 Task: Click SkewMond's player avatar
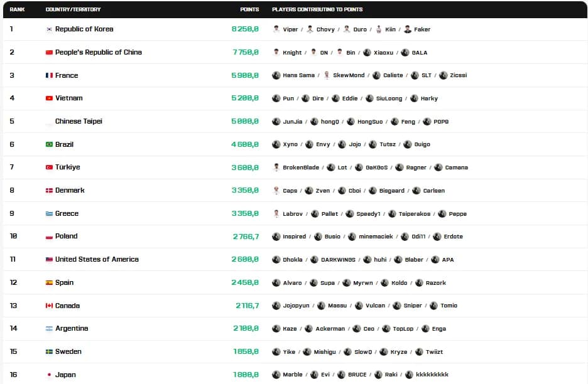pos(327,75)
